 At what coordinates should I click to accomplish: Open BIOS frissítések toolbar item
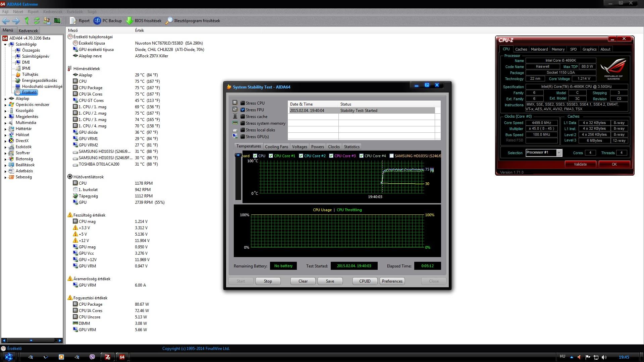click(144, 21)
